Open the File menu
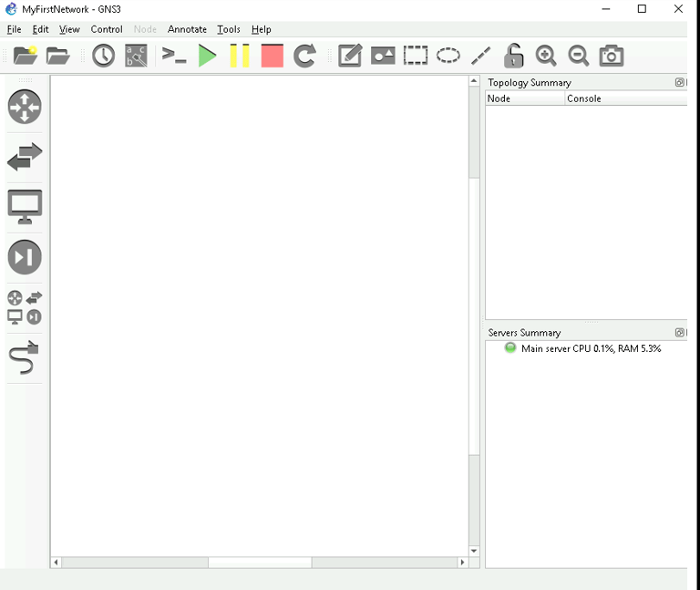The image size is (700, 590). point(14,29)
